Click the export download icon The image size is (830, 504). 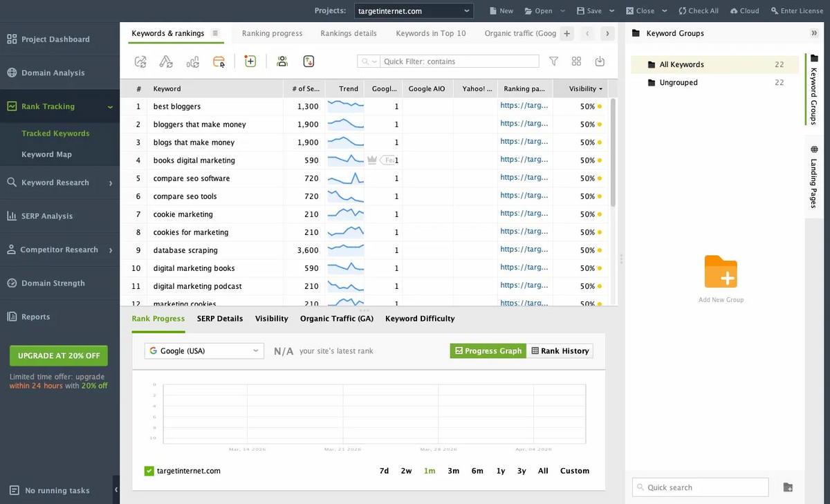600,62
